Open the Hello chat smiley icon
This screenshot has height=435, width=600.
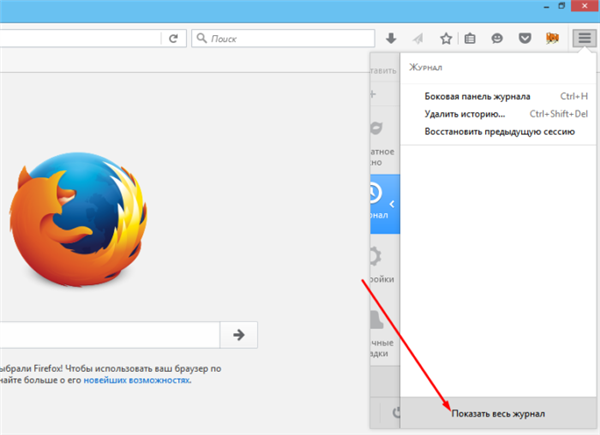coord(497,38)
